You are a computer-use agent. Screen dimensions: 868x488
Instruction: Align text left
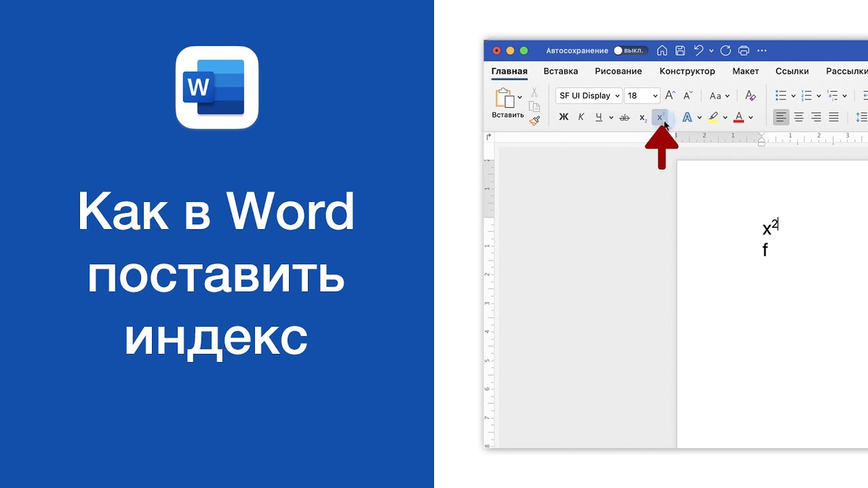click(781, 117)
